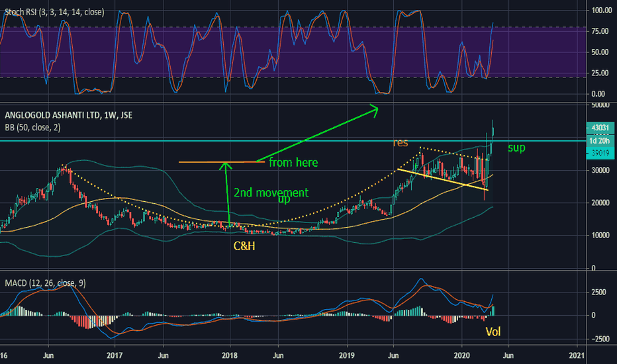This screenshot has width=617, height=364.
Task: Select the 'res' annotation text
Action: click(400, 142)
